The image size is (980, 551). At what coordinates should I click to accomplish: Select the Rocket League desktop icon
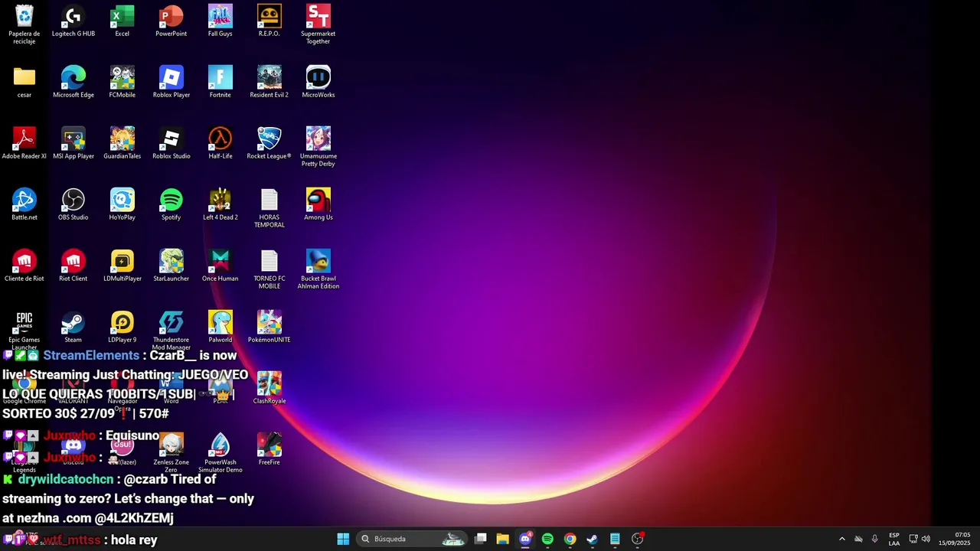269,144
